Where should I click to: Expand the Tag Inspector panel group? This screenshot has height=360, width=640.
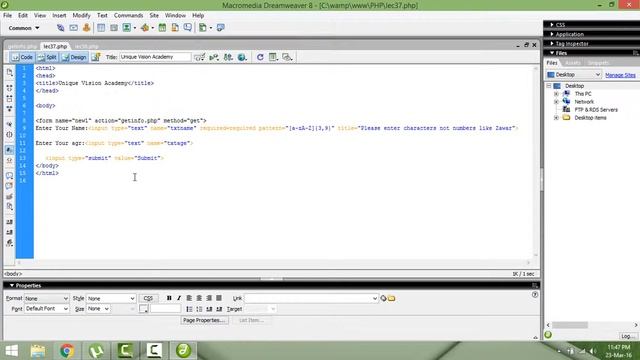coord(552,44)
